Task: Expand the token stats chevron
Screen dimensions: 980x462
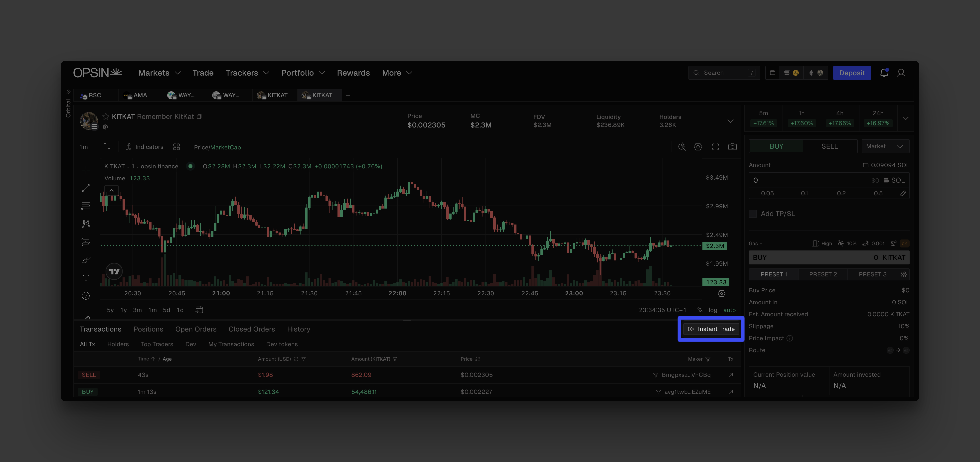Action: coord(730,121)
